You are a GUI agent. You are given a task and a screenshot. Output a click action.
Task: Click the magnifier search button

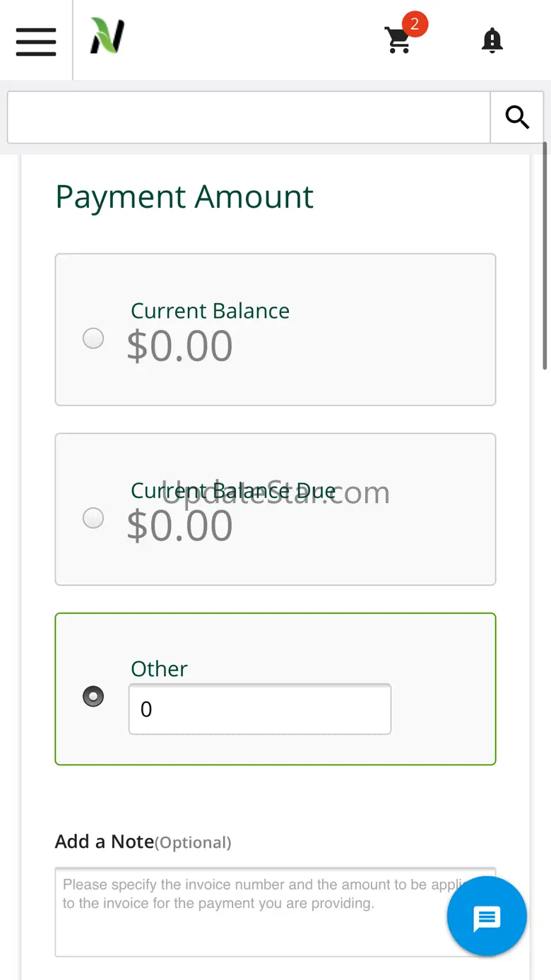pyautogui.click(x=517, y=117)
